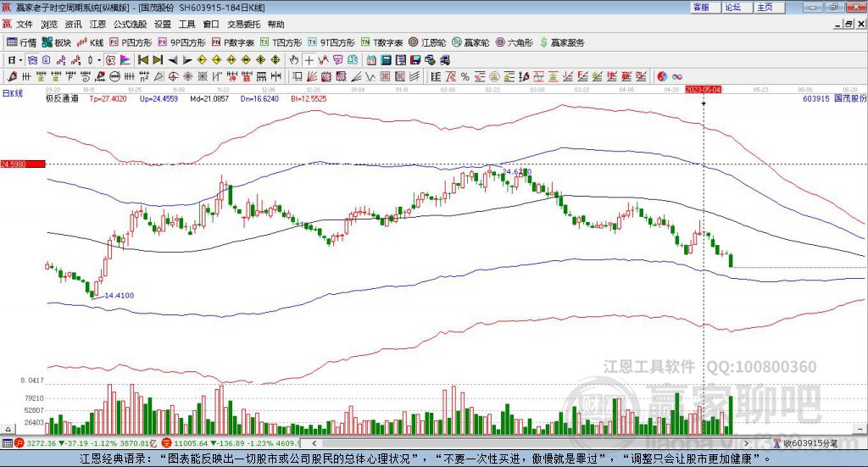Open the 赢家轮 wheel tool

470,42
